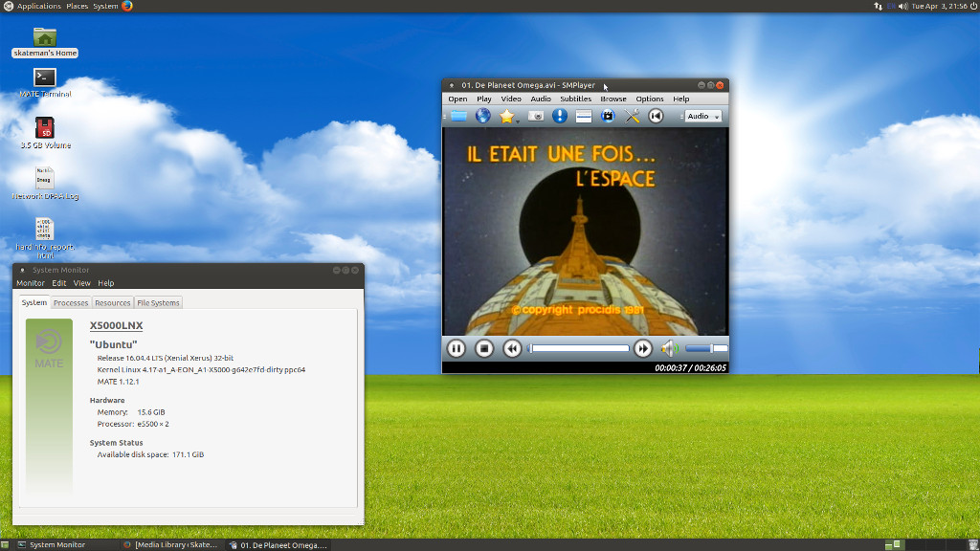980x551 pixels.
Task: Show file information with the blue exclamation icon
Action: coord(559,116)
